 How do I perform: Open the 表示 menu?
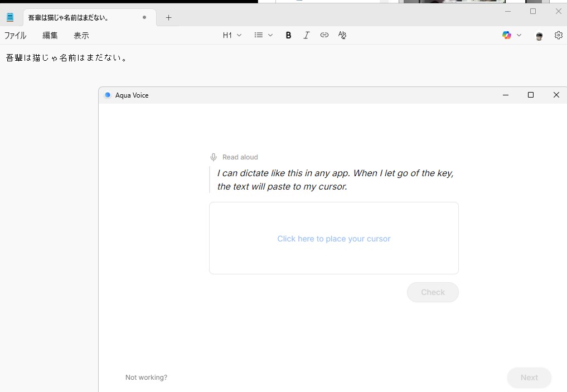[81, 35]
